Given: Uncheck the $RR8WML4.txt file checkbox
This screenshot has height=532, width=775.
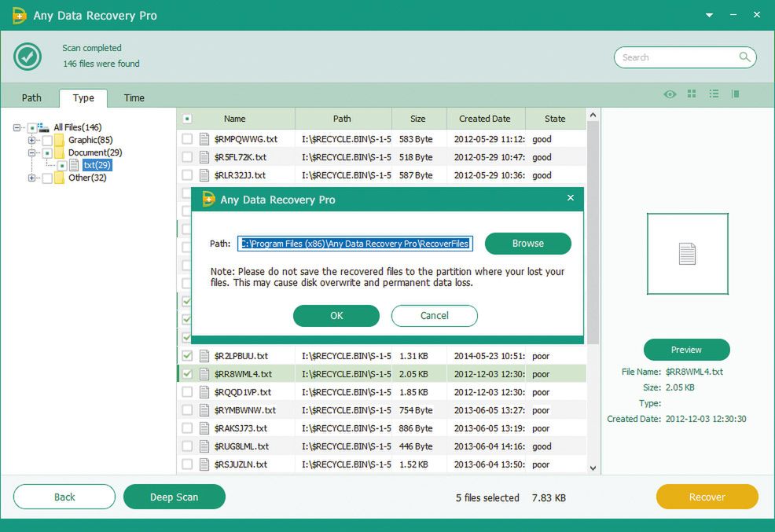Looking at the screenshot, I should (187, 374).
